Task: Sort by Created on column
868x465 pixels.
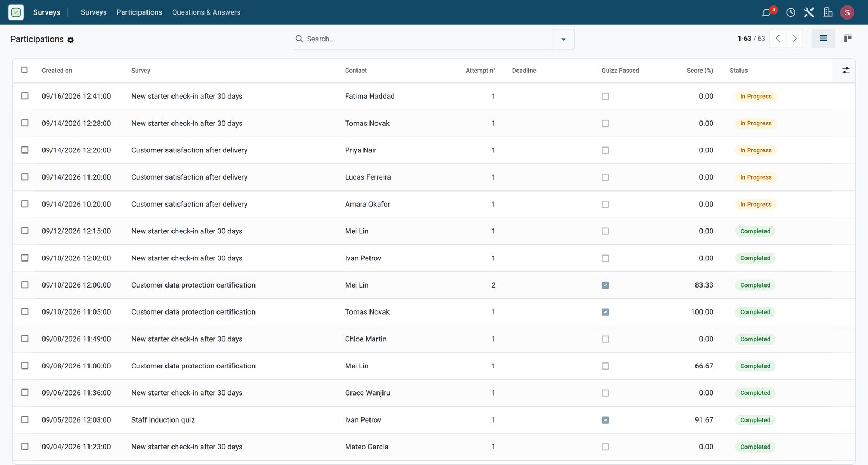Action: coord(57,71)
